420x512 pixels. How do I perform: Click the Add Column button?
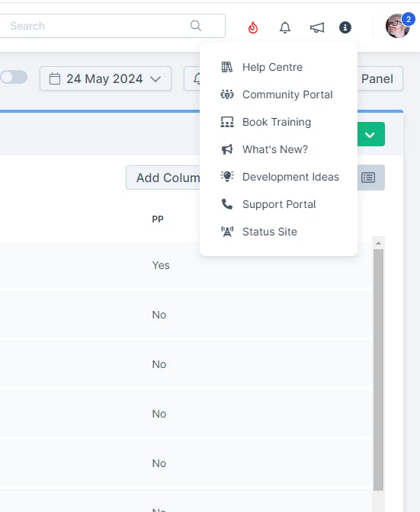[x=163, y=178]
